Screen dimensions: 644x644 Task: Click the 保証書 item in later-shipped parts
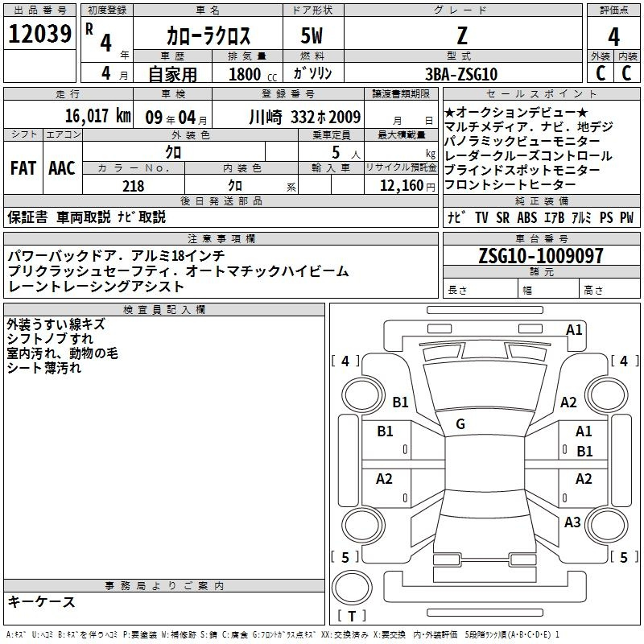[x=27, y=217]
